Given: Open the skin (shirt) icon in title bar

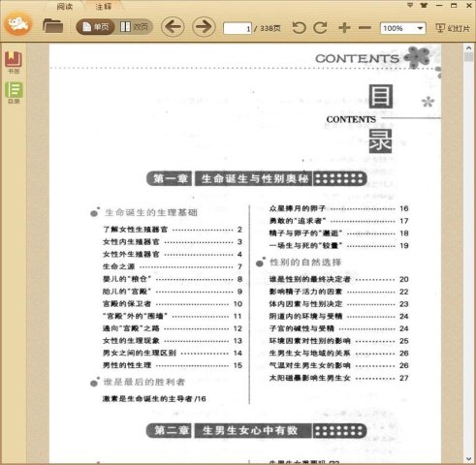Looking at the screenshot, I should pyautogui.click(x=424, y=5).
